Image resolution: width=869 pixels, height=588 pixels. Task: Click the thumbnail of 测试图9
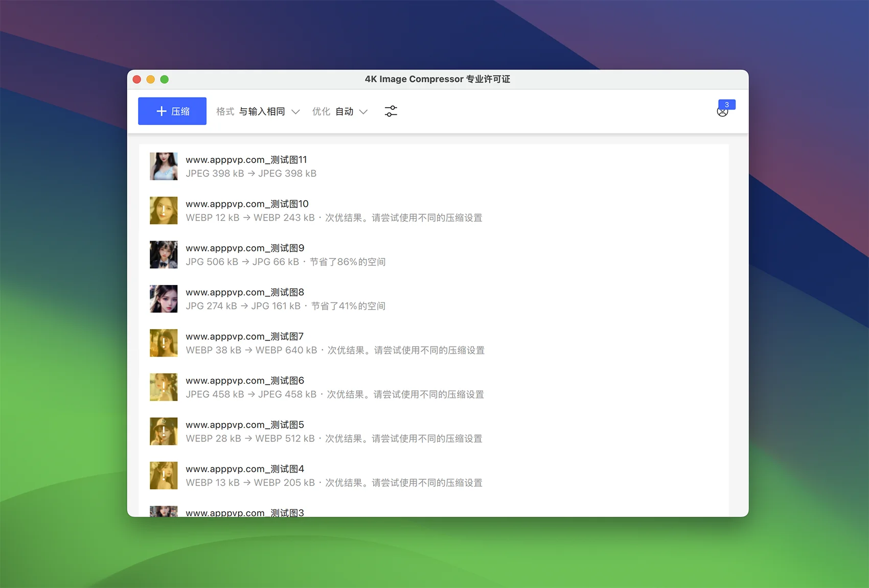click(164, 254)
